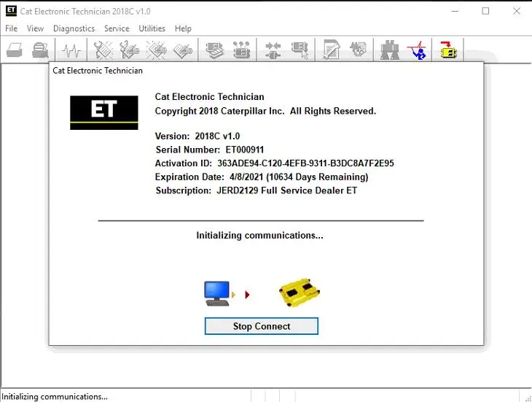Click the large ET logo in dialog
This screenshot has width=532, height=402.
[x=103, y=112]
